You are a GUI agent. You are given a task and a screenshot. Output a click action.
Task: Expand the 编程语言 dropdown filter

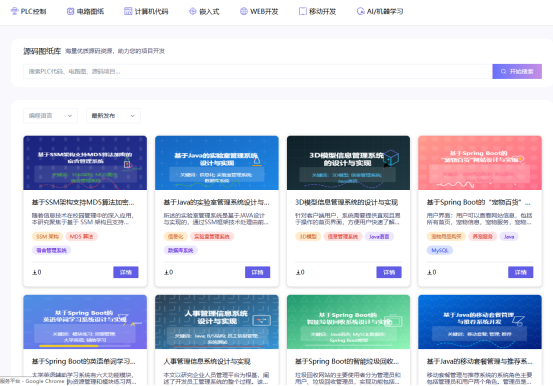tap(50, 116)
